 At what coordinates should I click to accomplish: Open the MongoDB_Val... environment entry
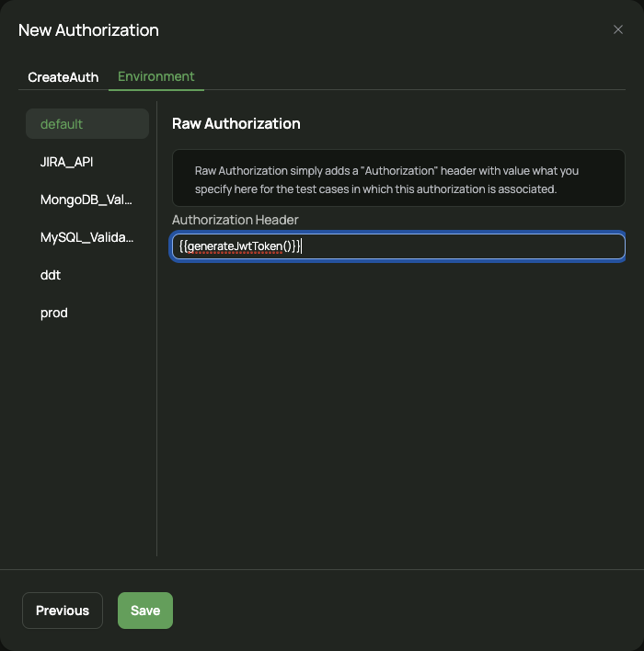[x=87, y=200]
